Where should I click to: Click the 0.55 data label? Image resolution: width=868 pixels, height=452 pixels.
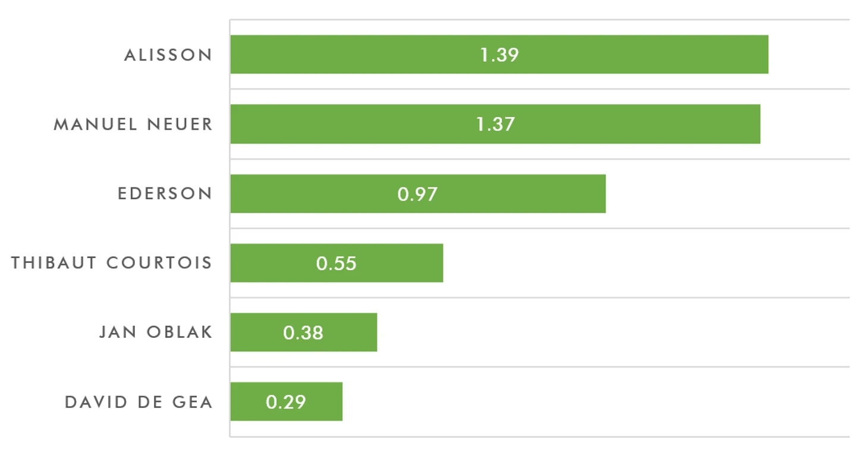click(336, 263)
